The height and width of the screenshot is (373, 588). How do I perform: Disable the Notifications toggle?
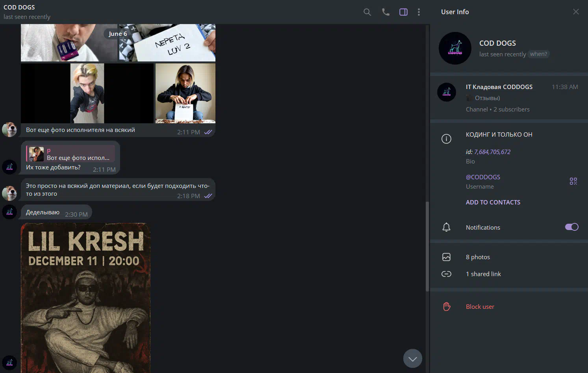pyautogui.click(x=572, y=227)
